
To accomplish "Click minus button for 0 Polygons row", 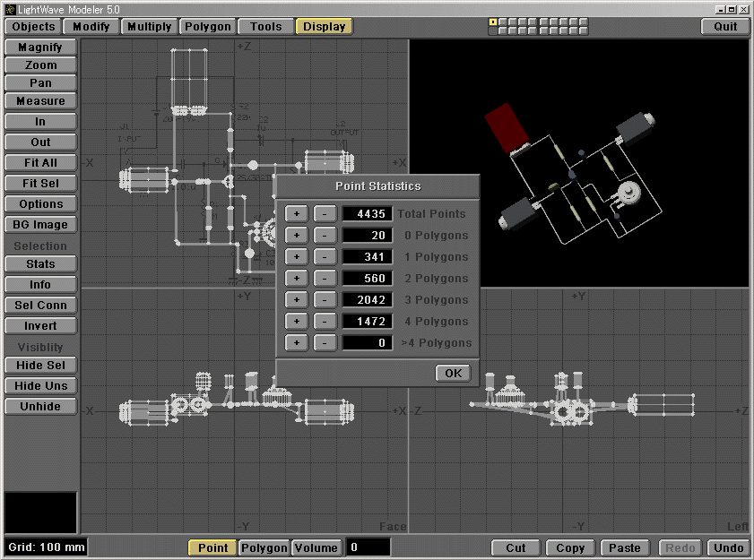I will pos(325,235).
